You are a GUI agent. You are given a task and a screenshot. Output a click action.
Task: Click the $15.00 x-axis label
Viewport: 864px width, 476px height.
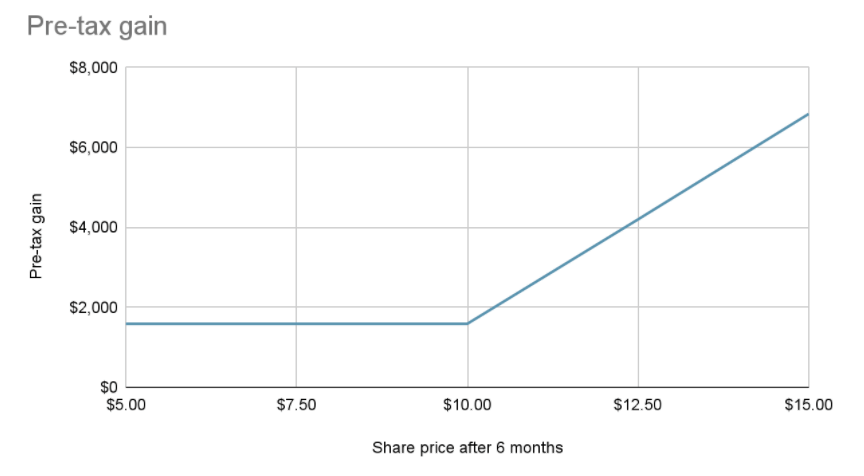808,406
